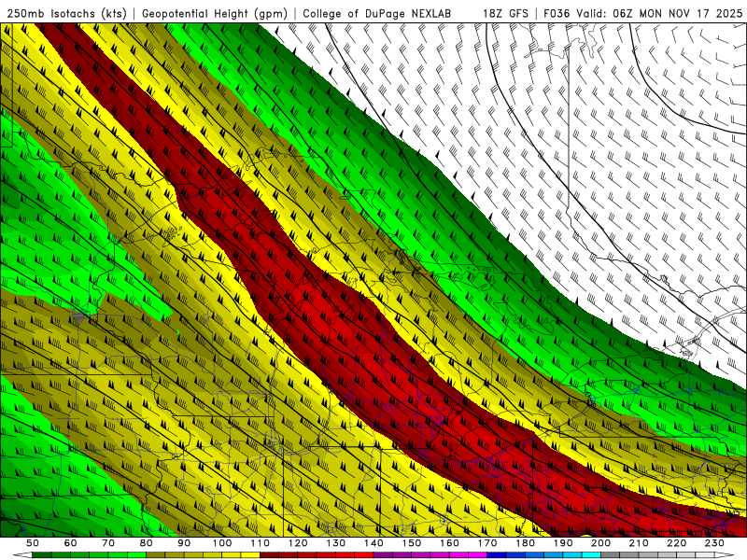Select the dark gray swatch starting at 200

[x=611, y=555]
